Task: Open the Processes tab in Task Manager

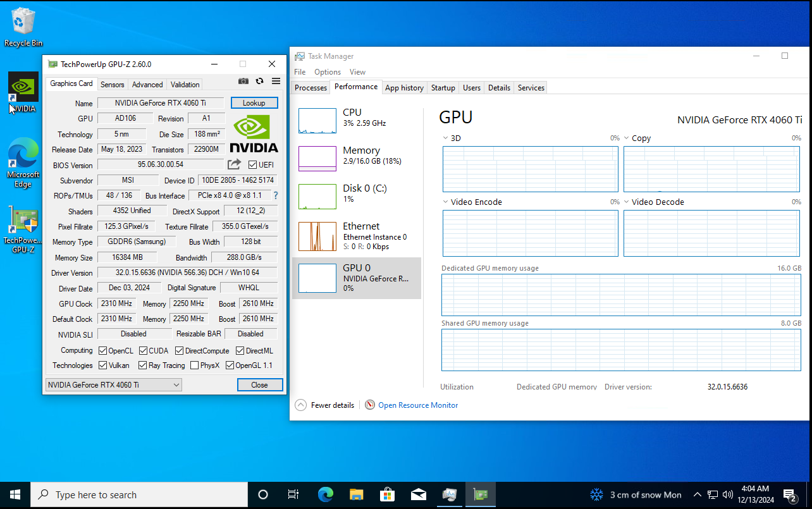Action: point(311,88)
